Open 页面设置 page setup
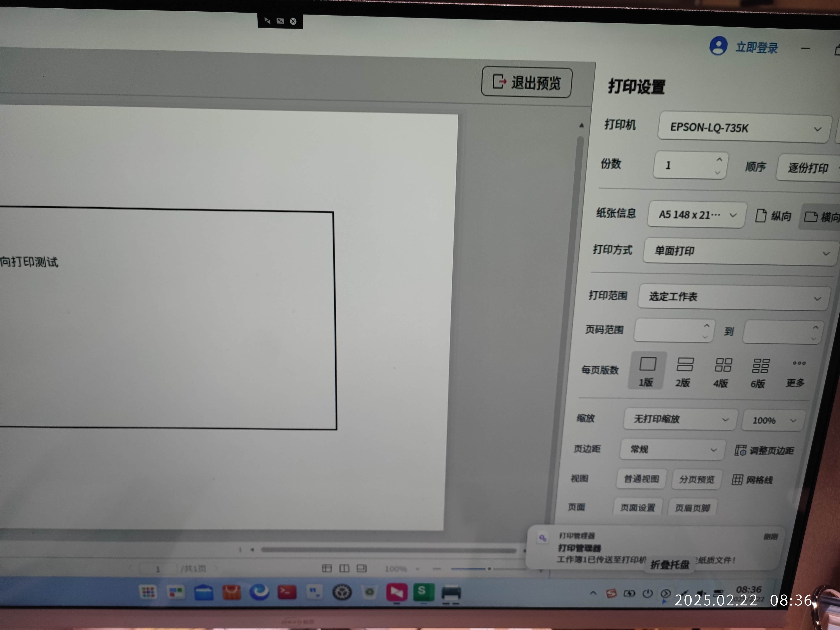 pyautogui.click(x=638, y=507)
